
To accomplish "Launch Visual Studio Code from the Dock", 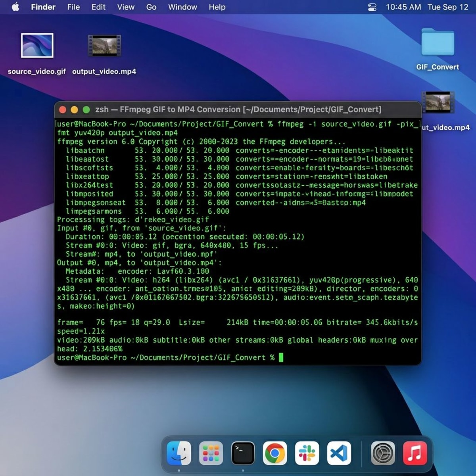I will 340,452.
